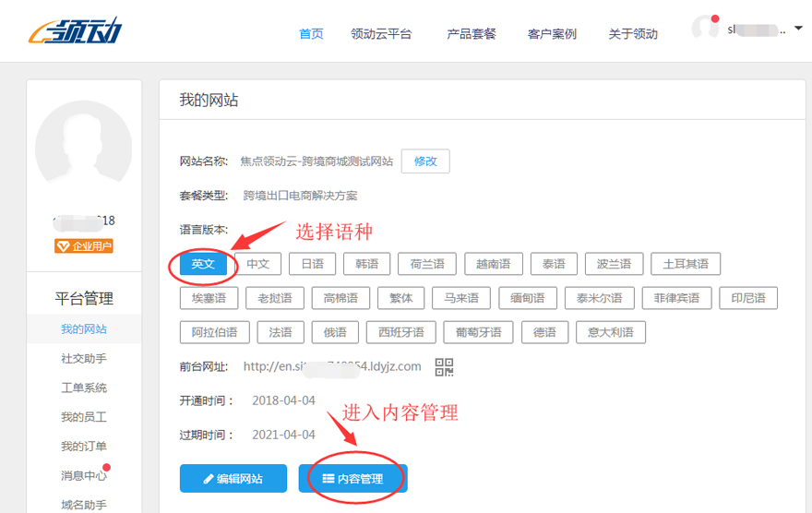812x513 pixels.
Task: Open the front-end website URL link
Action: tap(332, 367)
